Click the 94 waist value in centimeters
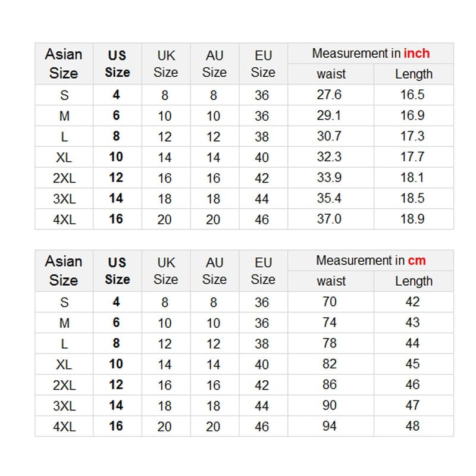 330,426
